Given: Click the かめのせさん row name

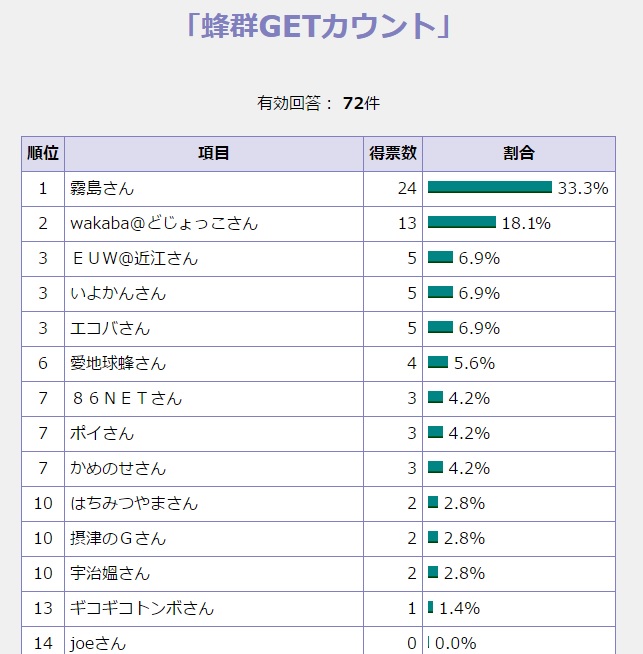Looking at the screenshot, I should tap(118, 468).
